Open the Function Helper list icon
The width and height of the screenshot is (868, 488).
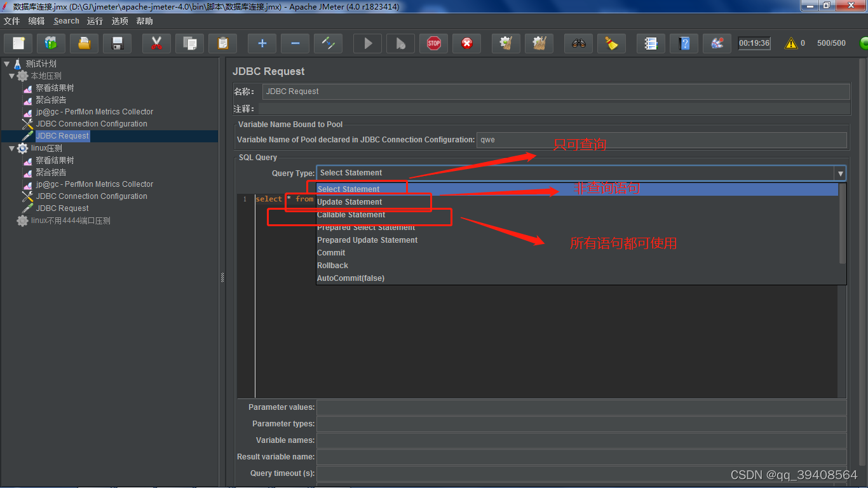[x=651, y=43]
